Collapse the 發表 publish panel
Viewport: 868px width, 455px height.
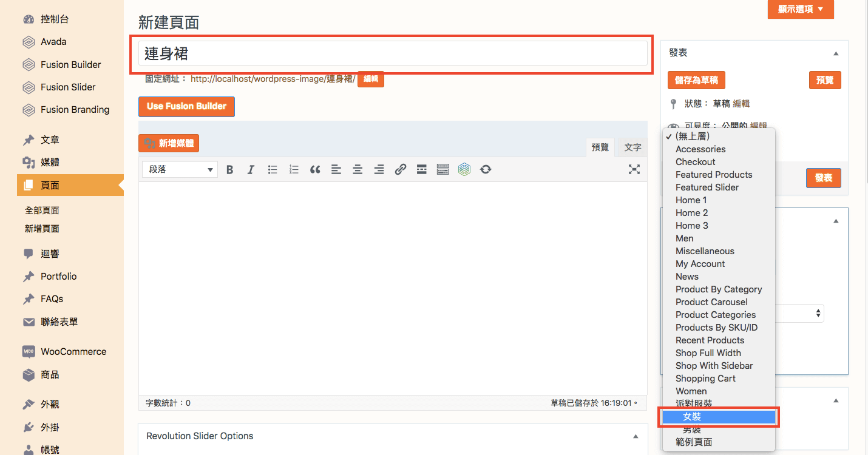click(836, 53)
